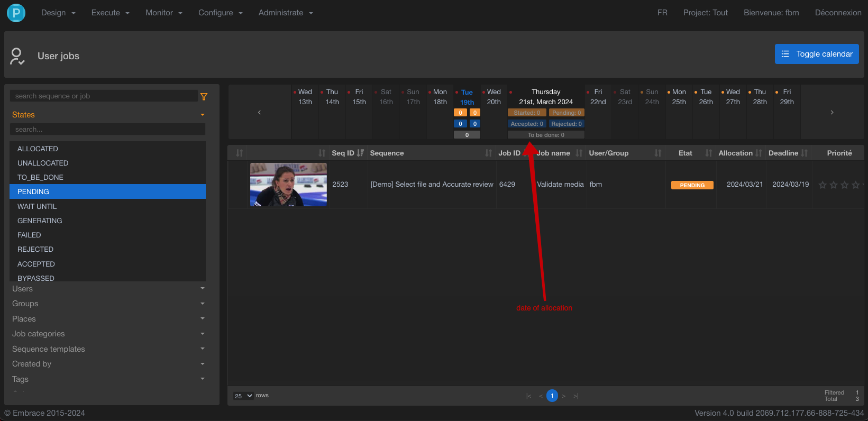Click first column sort icon

(240, 153)
